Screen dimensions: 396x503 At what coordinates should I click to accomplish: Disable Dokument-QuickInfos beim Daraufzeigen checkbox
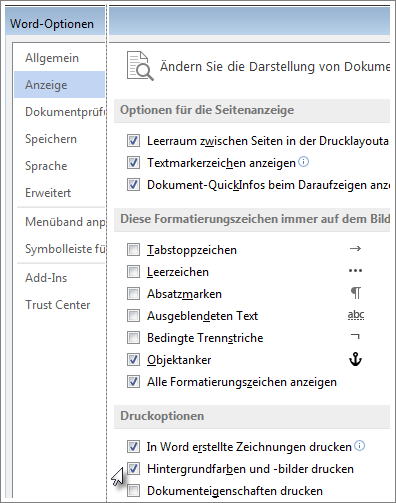click(133, 185)
